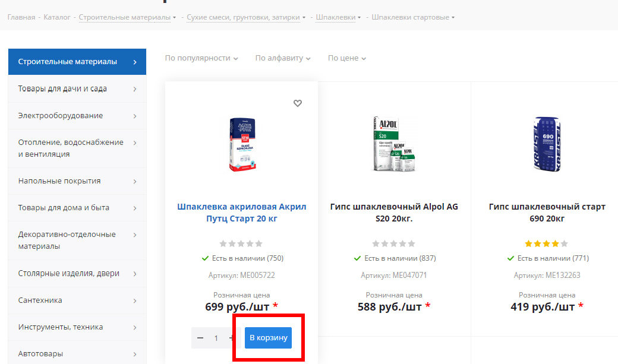Click star rating of Гипс старт 690
Image resolution: width=618 pixels, height=364 pixels.
tap(547, 243)
